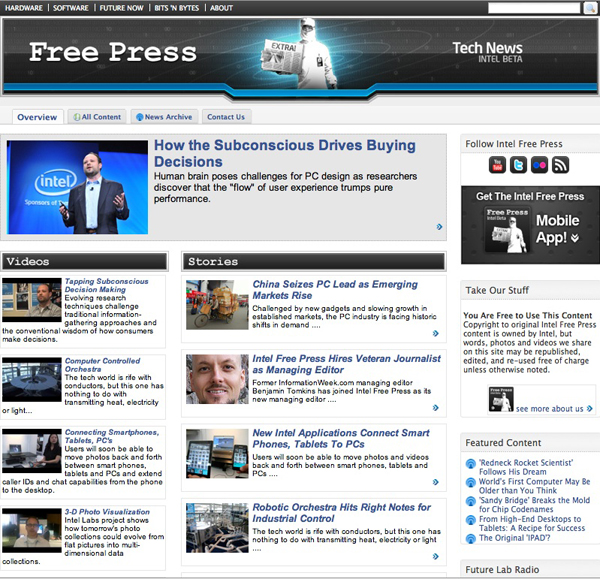Open China Seizes PC Lead story link
The image size is (600, 579).
click(x=335, y=290)
